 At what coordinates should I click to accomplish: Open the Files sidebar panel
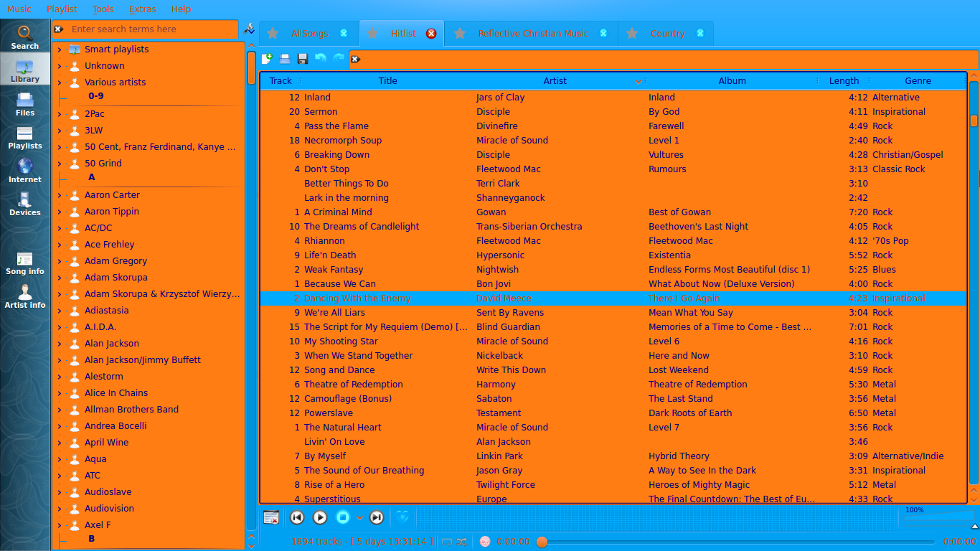(25, 104)
